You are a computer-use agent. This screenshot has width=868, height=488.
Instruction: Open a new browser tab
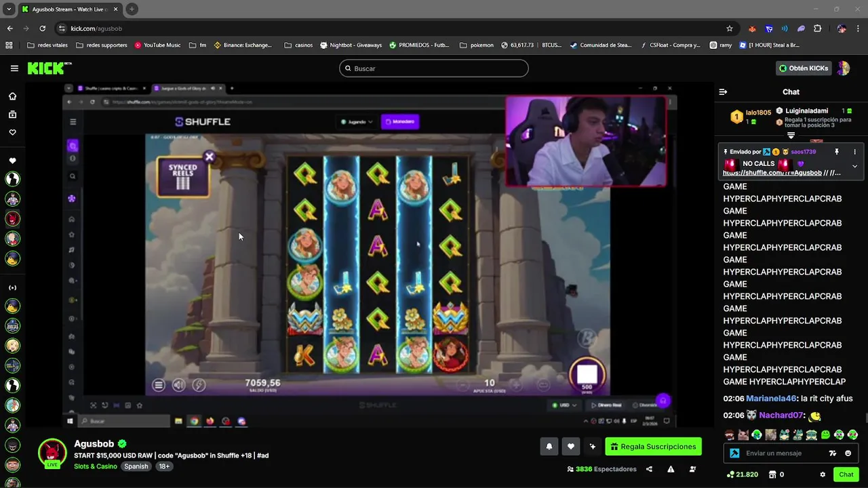tap(132, 9)
